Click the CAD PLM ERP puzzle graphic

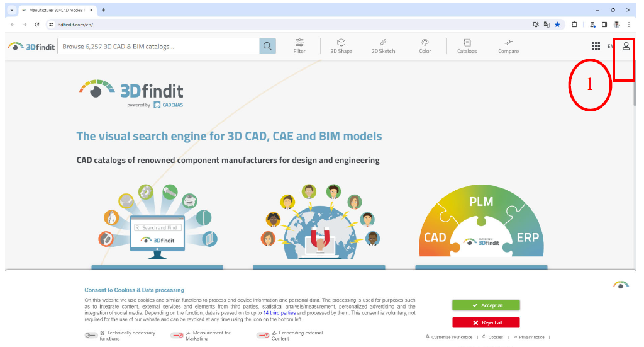(x=481, y=221)
